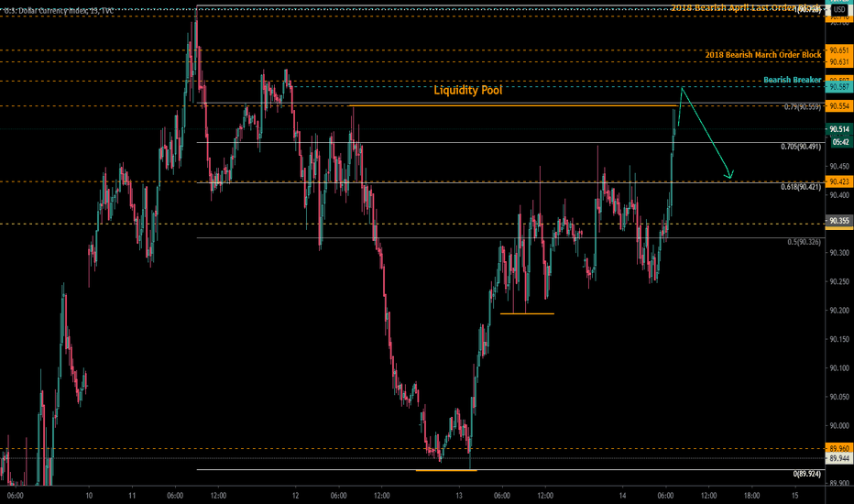
Task: Select the orange Liquidity Pool horizontal line
Action: tap(512, 105)
